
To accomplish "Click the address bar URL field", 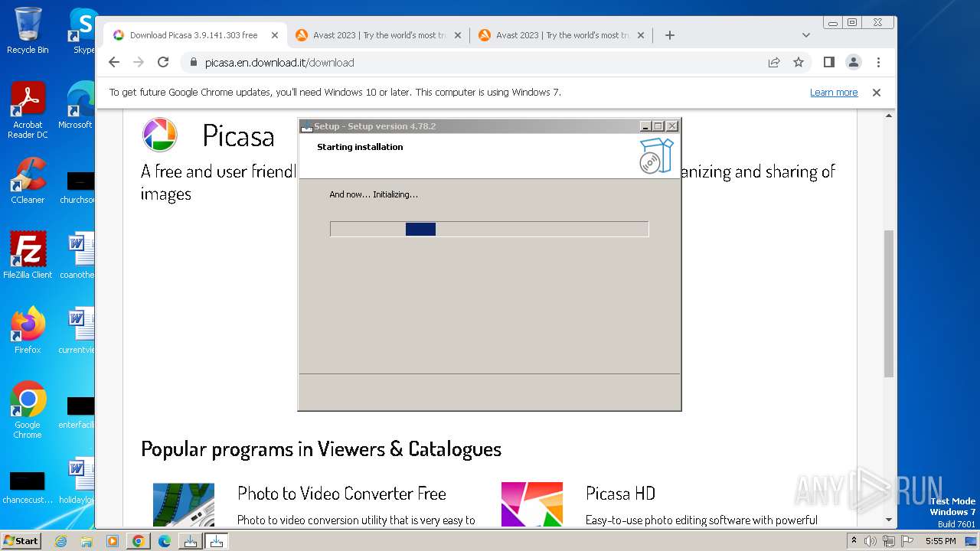I will click(x=475, y=62).
